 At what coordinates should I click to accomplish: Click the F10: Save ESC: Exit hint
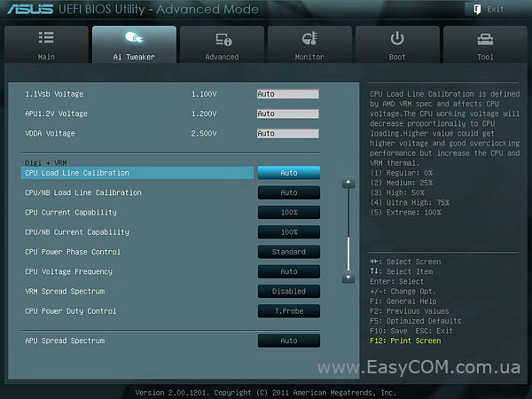pos(411,331)
